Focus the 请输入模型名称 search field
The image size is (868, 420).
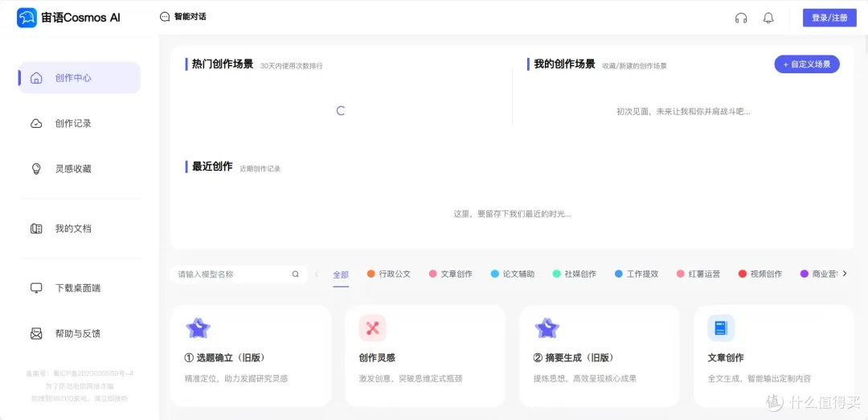coord(239,274)
